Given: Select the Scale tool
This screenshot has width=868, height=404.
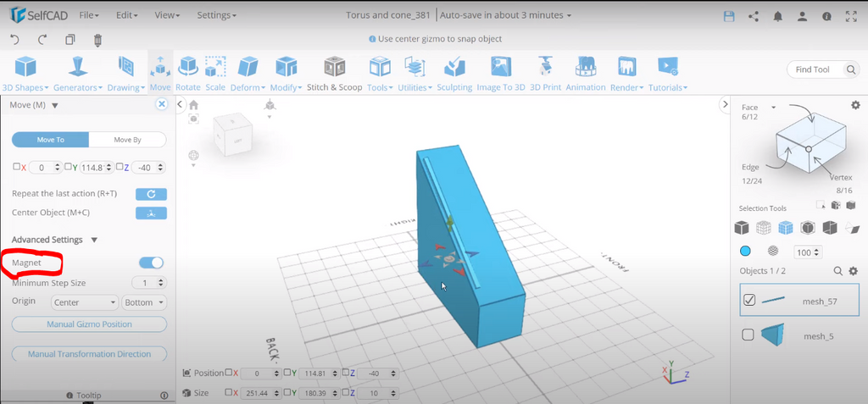Looking at the screenshot, I should pos(215,74).
